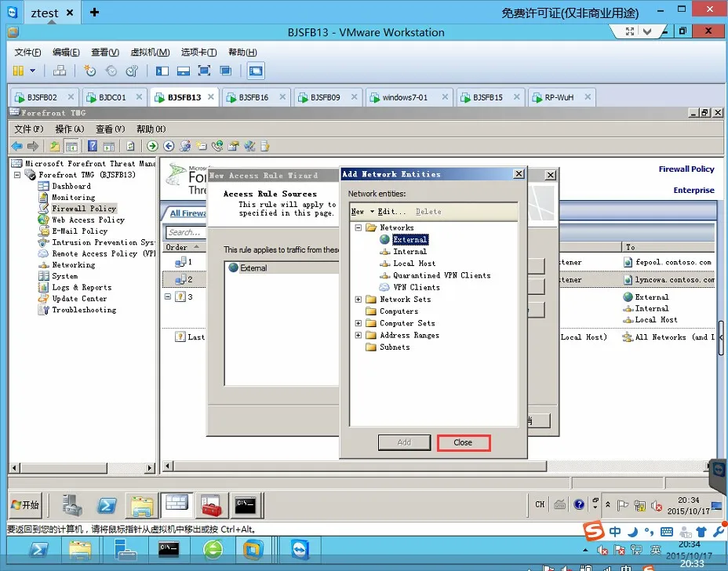This screenshot has width=728, height=571.
Task: Select Troubleshooting node
Action: (84, 310)
